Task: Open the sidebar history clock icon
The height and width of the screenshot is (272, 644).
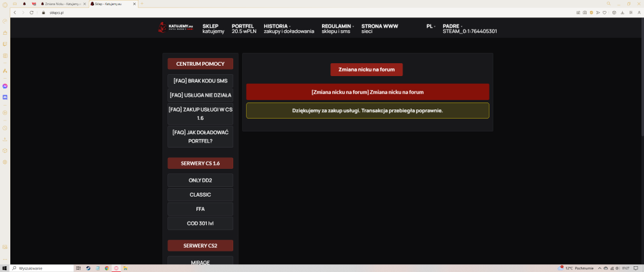Action: [5, 128]
